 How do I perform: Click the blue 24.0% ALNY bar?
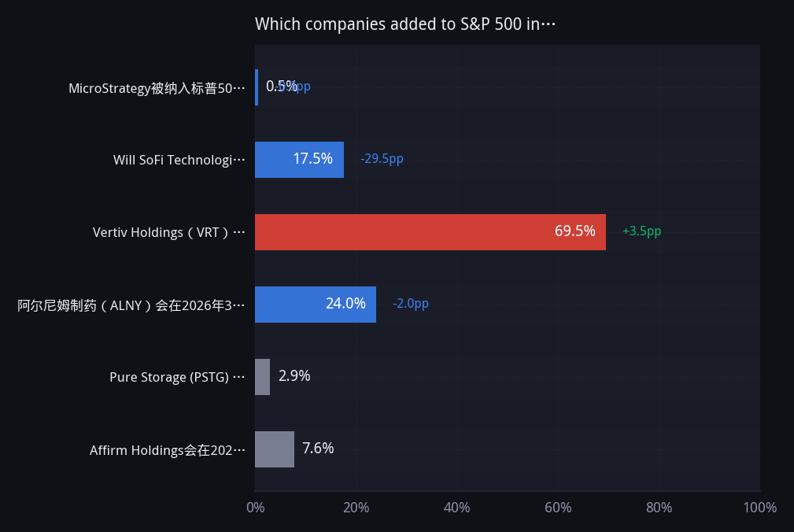[316, 305]
